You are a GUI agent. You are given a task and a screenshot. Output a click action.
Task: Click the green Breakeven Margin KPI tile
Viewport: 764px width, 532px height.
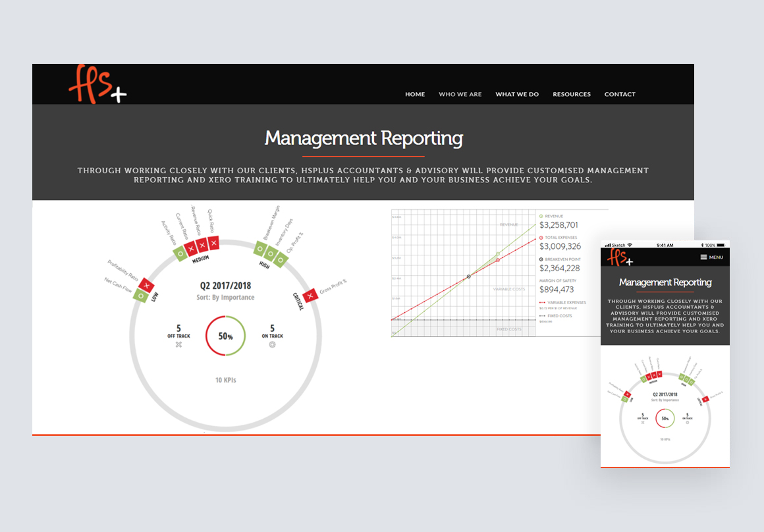point(261,250)
